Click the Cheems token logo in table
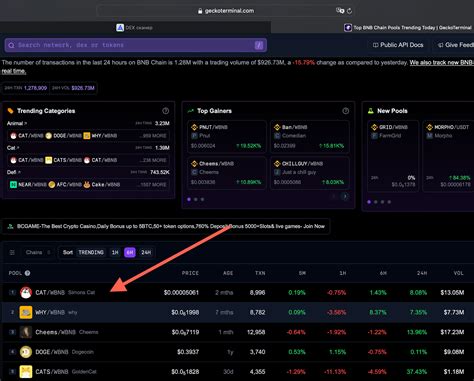The image size is (474, 381). pos(26,332)
